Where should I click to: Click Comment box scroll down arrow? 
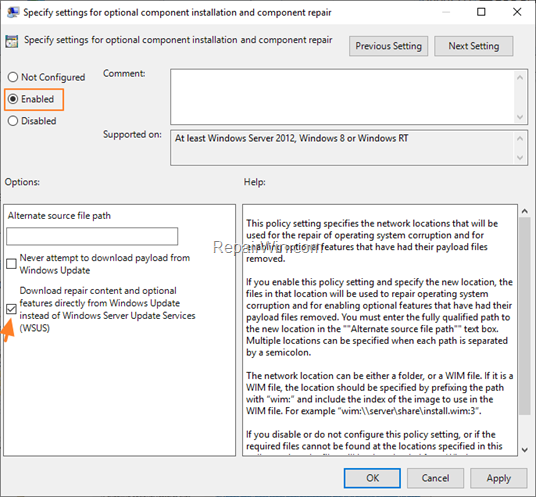click(x=520, y=117)
